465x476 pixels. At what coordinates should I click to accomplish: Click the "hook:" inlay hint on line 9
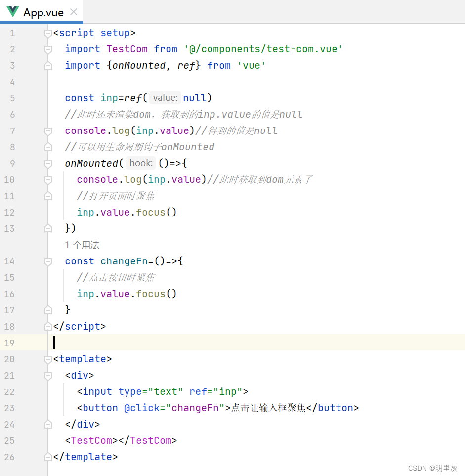point(140,163)
